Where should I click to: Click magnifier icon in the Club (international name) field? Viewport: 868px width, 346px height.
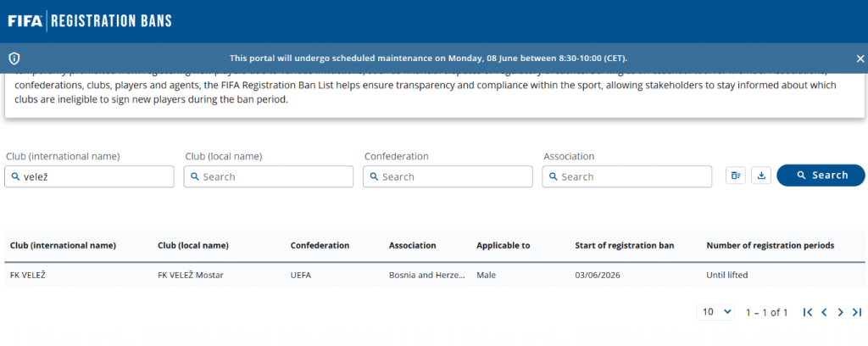(15, 176)
